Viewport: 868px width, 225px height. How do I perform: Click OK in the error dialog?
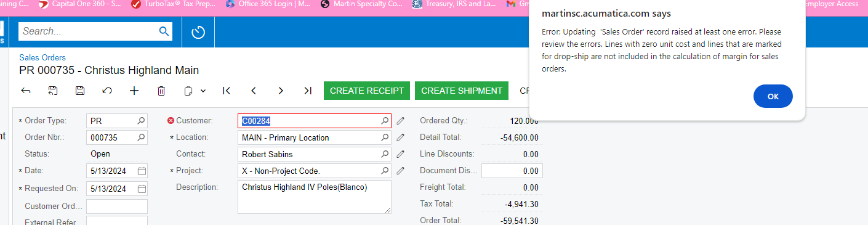point(773,96)
